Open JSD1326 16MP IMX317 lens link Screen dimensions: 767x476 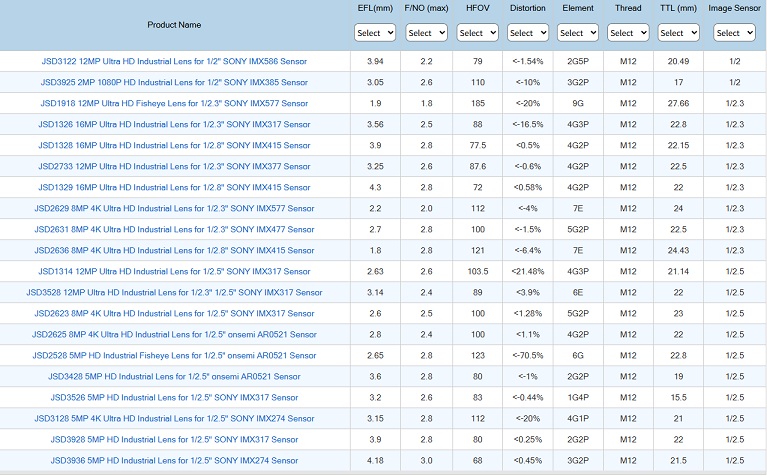coord(174,125)
